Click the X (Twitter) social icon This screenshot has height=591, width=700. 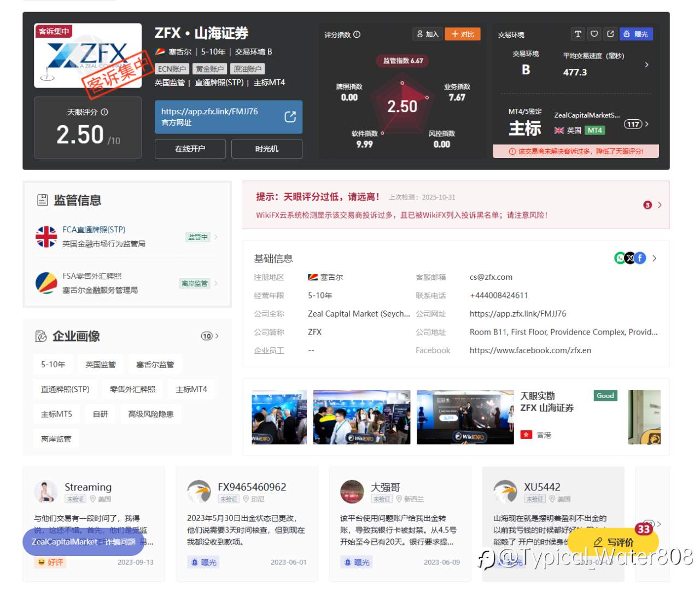(629, 258)
